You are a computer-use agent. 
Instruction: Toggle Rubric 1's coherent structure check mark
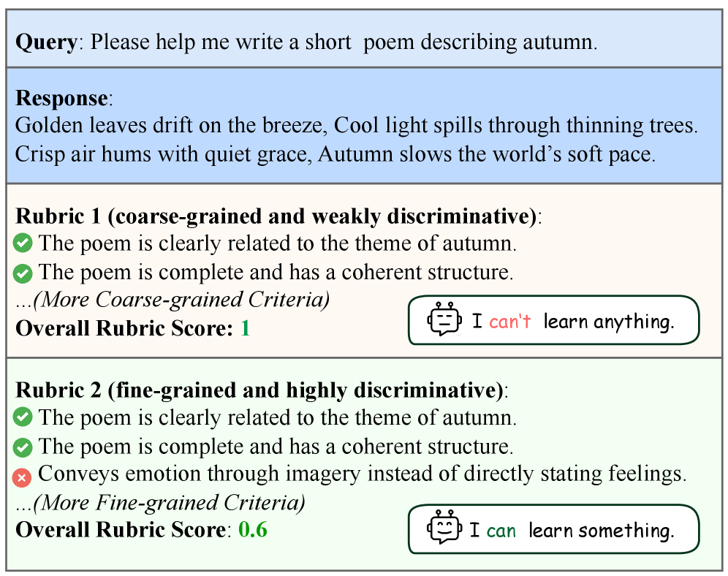pos(23,273)
